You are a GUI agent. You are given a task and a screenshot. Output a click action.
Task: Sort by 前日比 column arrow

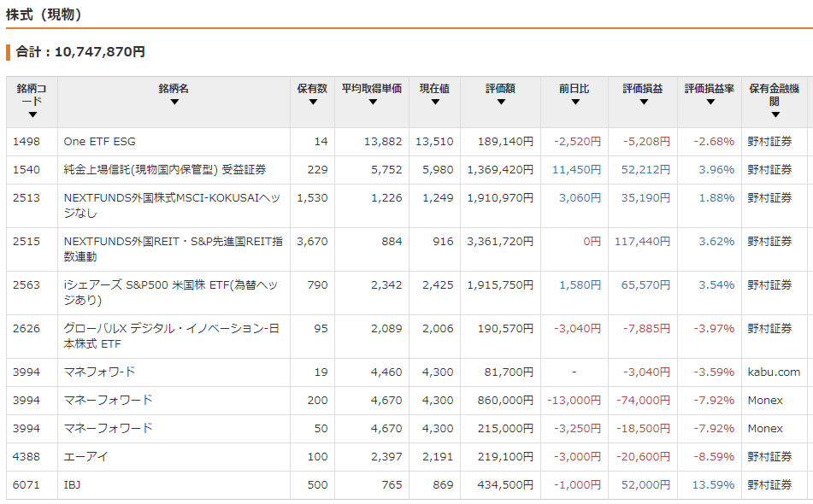click(x=575, y=102)
